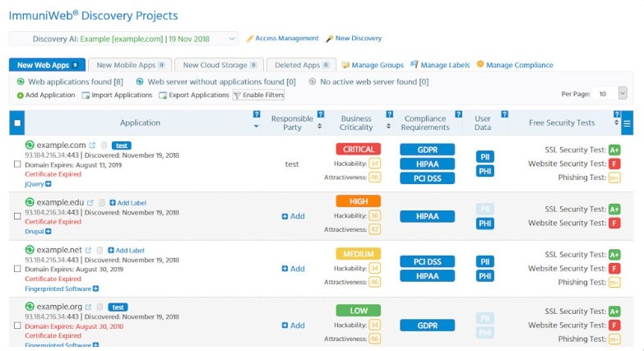Image resolution: width=644 pixels, height=351 pixels.
Task: Sort by Free Security Tests column arrows
Action: point(617,122)
